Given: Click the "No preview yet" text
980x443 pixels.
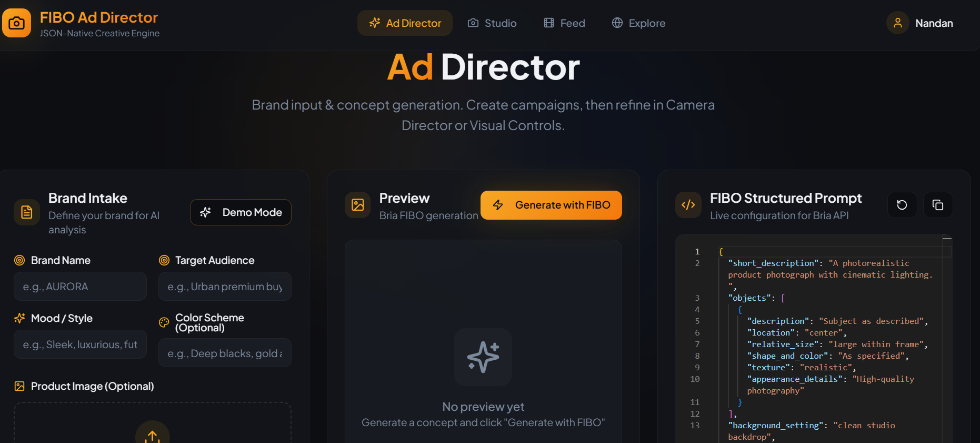Looking at the screenshot, I should (x=483, y=407).
